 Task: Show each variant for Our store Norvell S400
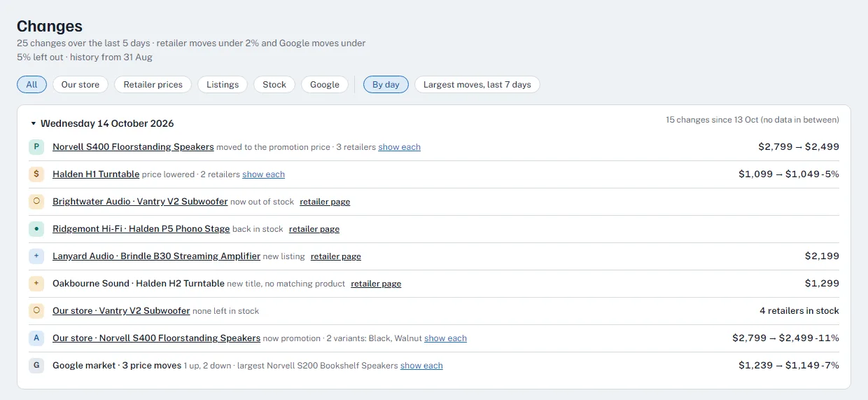445,338
